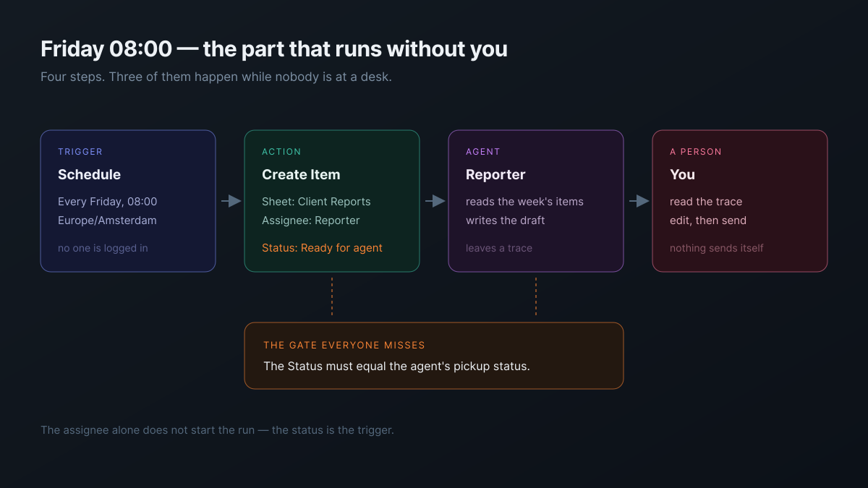868x488 pixels.
Task: Click the 'You' card title
Action: [682, 174]
